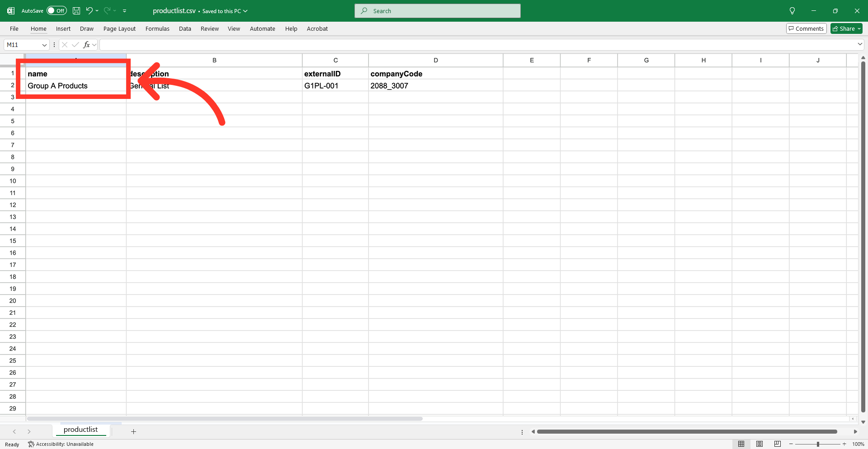
Task: Zoom out with the minus icon
Action: [x=791, y=444]
